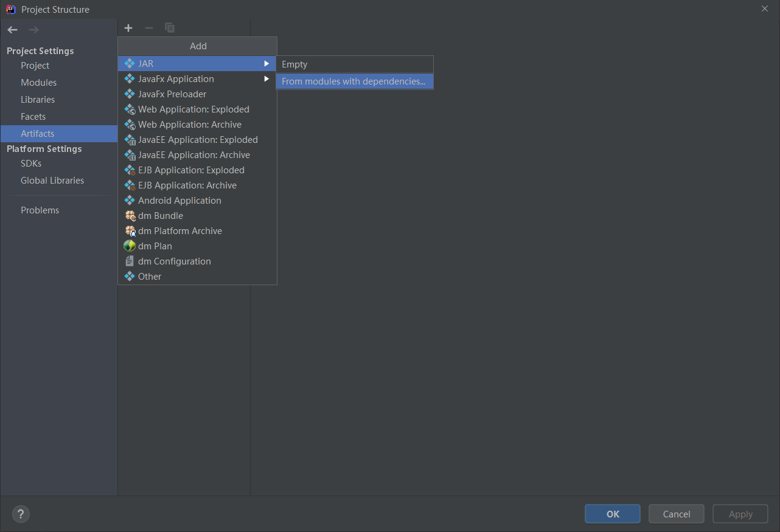Click the EJB Application: Archive icon

(129, 185)
